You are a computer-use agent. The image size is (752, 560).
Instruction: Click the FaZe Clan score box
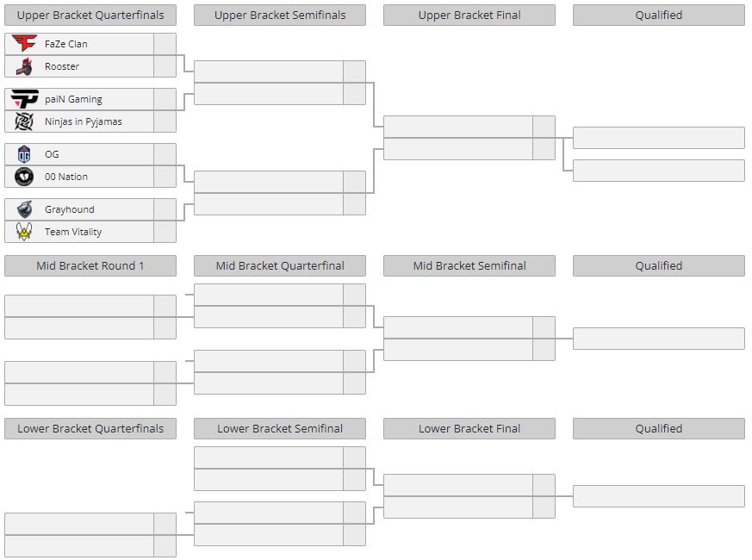165,44
